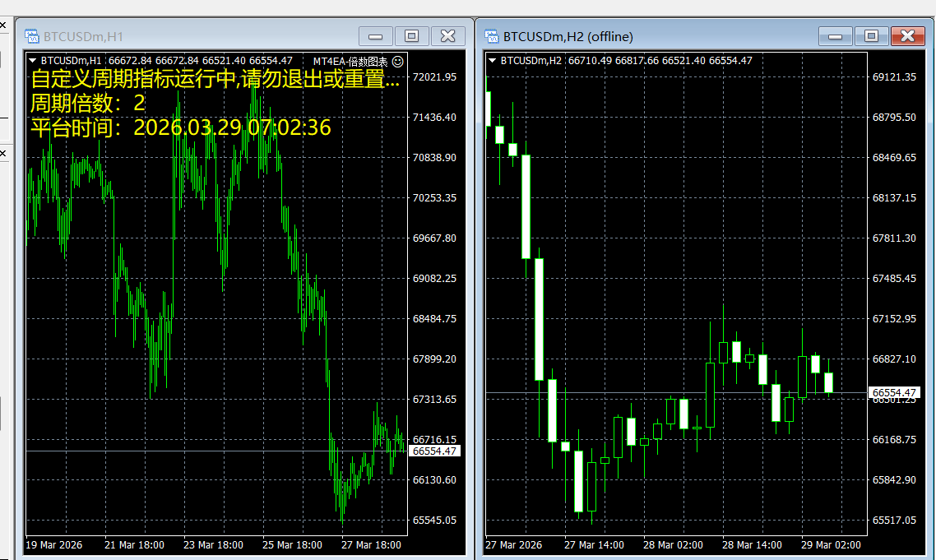Select the yellow 平台时间 timestamp label
Screen dimensions: 936x560
coord(180,127)
